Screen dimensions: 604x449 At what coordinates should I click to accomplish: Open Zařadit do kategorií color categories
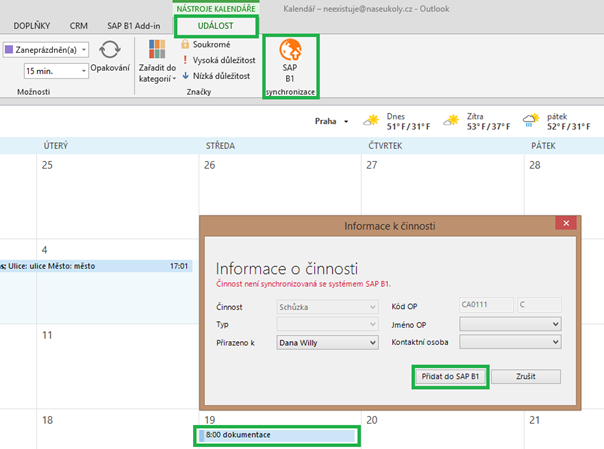click(157, 52)
